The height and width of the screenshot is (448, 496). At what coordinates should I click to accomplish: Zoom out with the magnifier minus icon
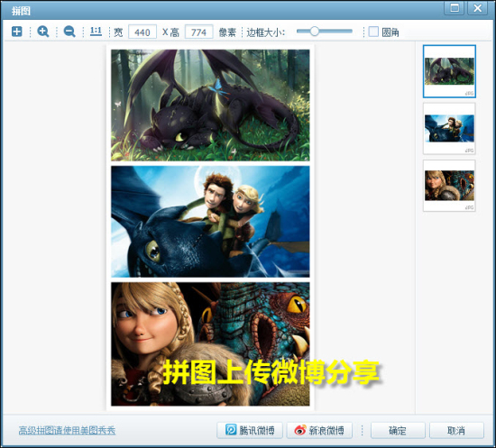coord(69,32)
